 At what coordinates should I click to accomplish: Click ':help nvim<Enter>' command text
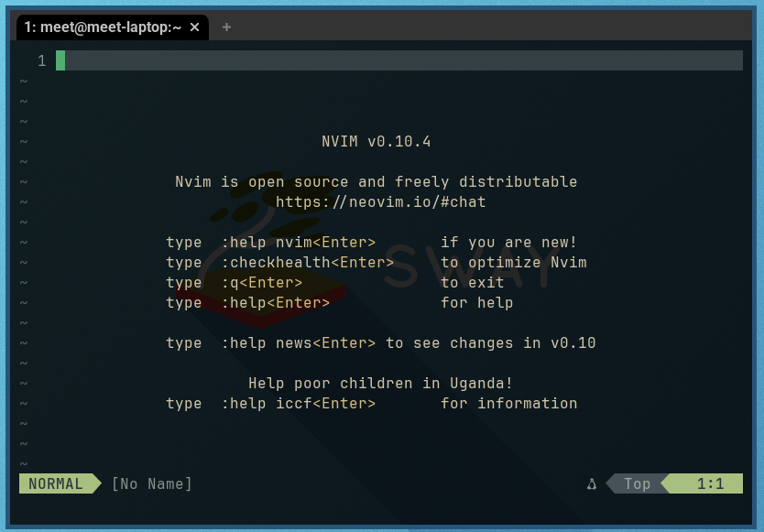point(299,242)
